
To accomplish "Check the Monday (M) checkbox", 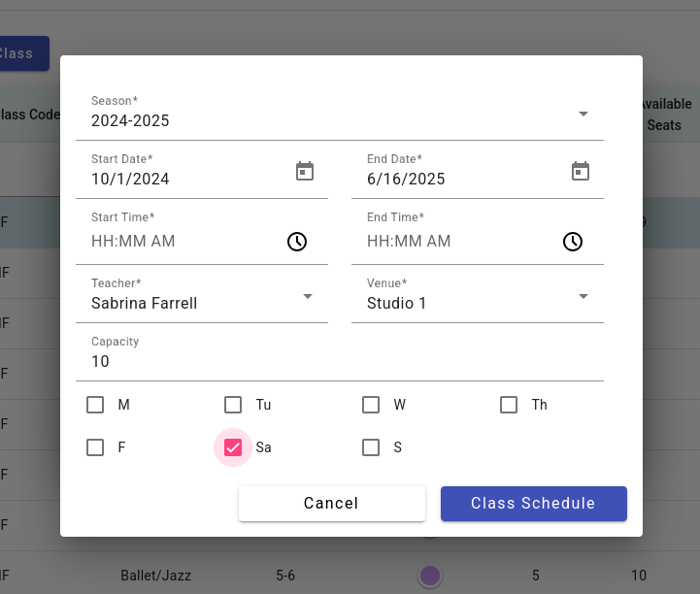I will [95, 405].
